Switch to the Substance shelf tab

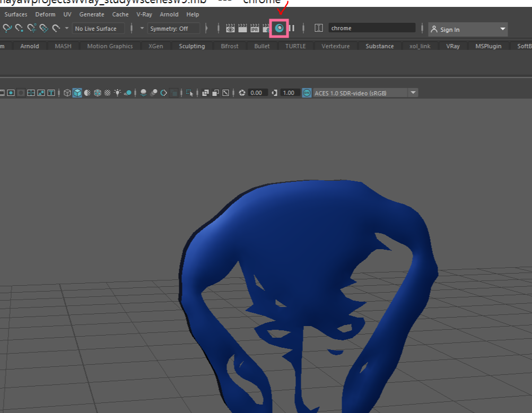380,46
